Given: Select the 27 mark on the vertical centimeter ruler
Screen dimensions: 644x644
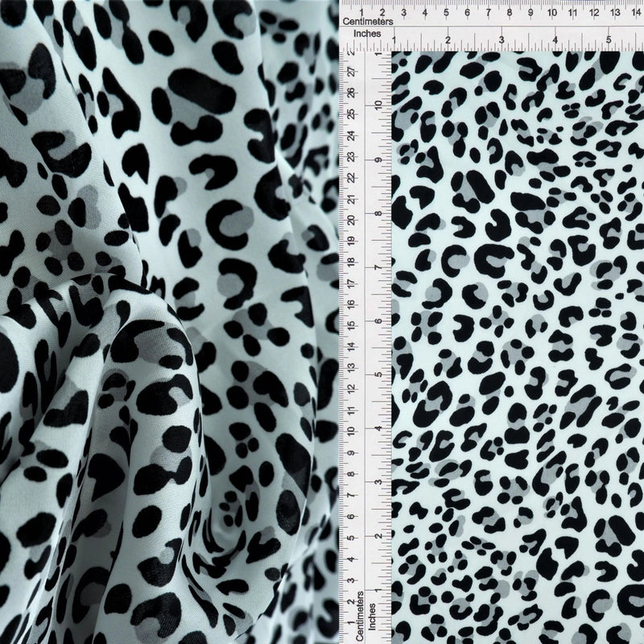Looking at the screenshot, I should [x=351, y=72].
